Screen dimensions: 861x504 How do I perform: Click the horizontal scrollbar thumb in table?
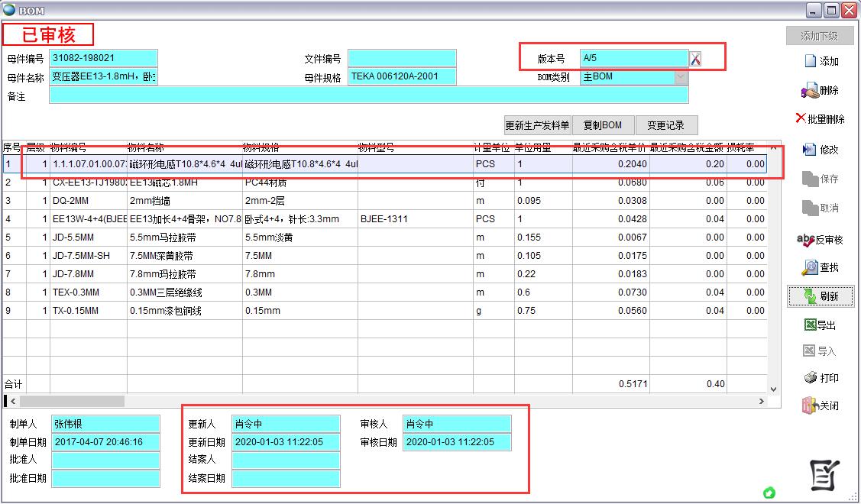pos(72,401)
